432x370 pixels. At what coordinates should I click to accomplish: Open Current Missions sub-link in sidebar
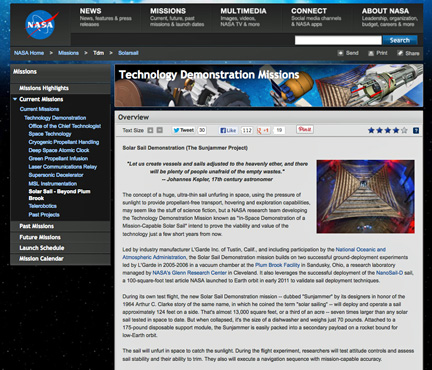[39, 109]
